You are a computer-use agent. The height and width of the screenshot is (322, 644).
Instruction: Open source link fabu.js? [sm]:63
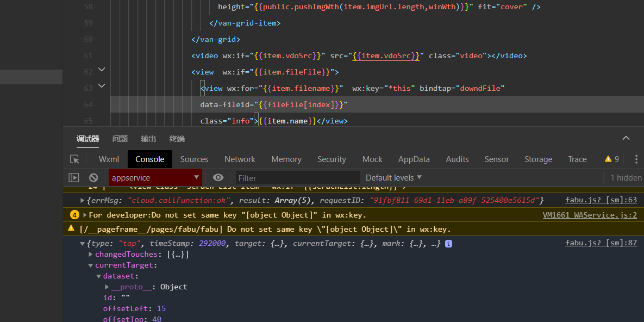(x=601, y=200)
